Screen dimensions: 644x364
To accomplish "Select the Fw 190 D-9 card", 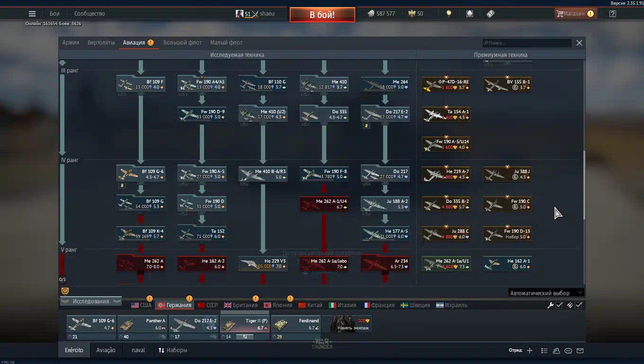I will tap(202, 114).
